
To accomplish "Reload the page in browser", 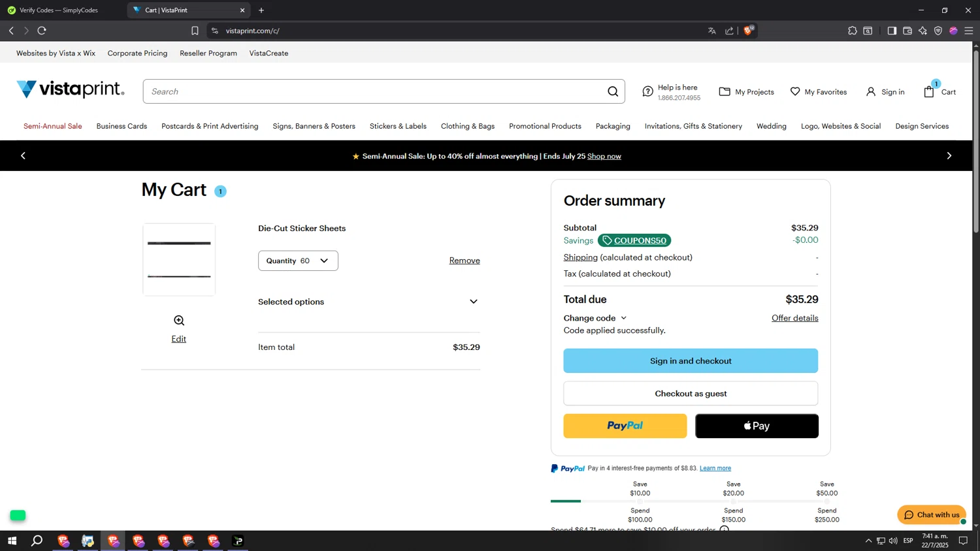I will click(x=42, y=31).
